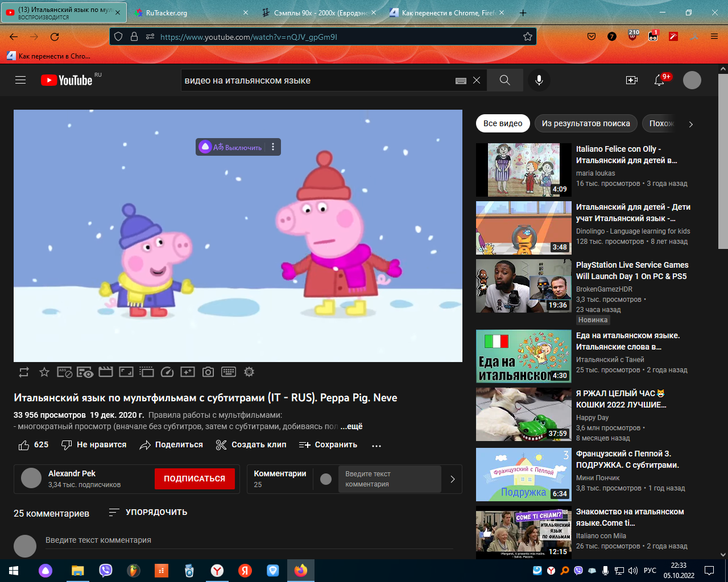Run the YouTube search magnifier button
The image size is (728, 582).
click(505, 80)
